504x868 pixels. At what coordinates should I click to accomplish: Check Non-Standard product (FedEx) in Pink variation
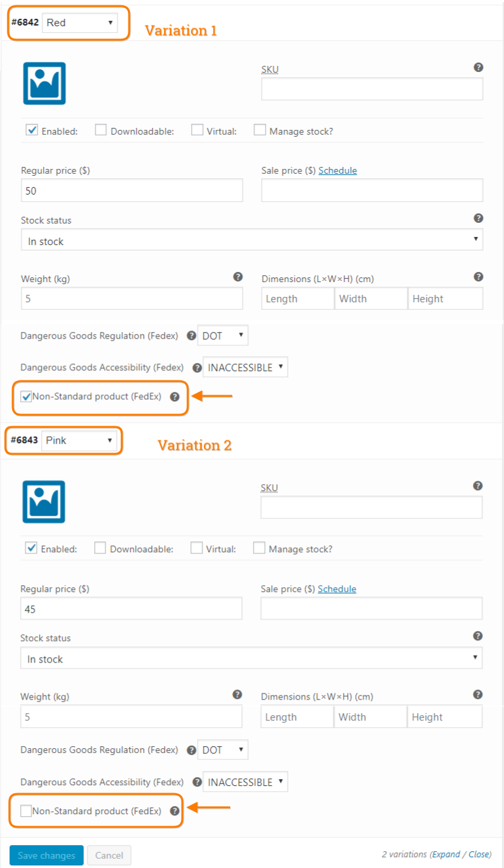tap(26, 811)
